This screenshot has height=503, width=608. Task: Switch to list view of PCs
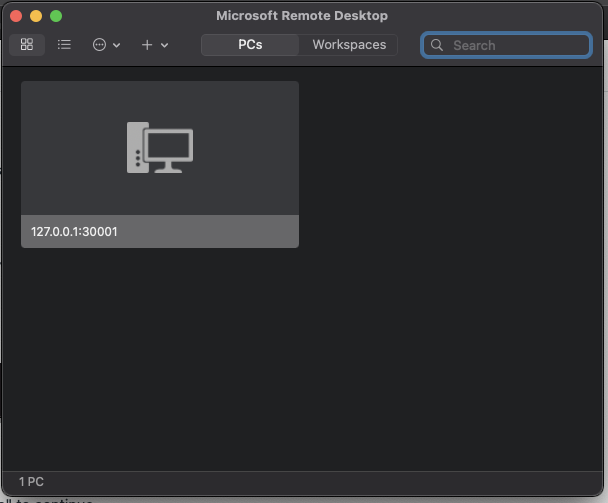click(x=64, y=45)
